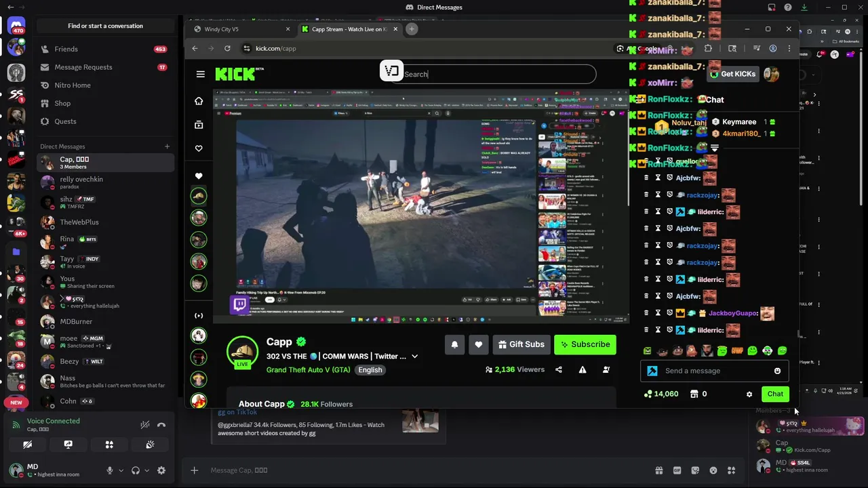
Task: Expand Kick sidebar recommended channels
Action: pyautogui.click(x=199, y=316)
